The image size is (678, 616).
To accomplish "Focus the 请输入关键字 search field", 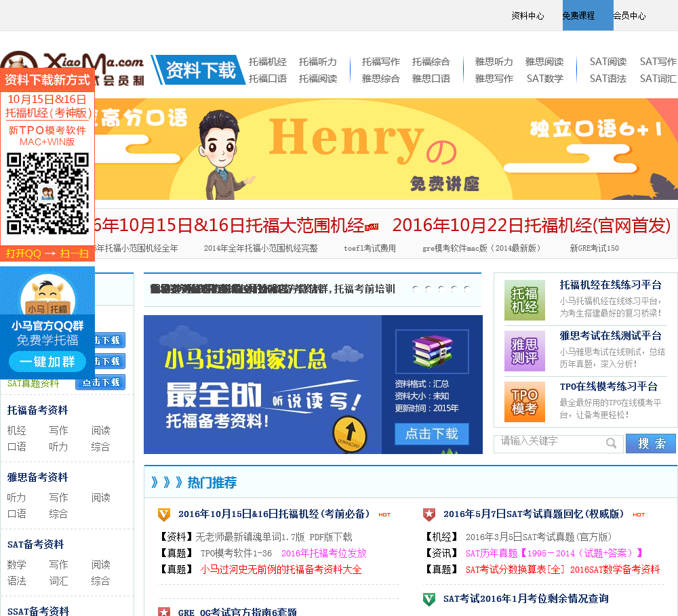I will 558,443.
